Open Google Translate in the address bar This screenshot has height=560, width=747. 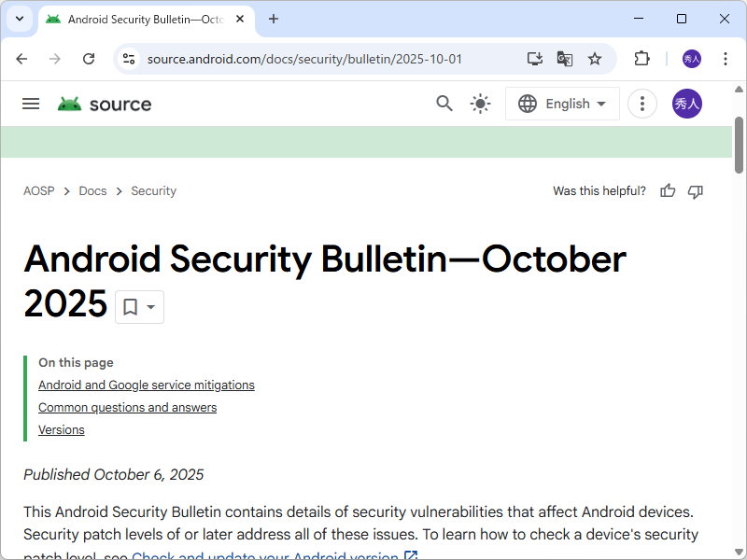click(565, 58)
